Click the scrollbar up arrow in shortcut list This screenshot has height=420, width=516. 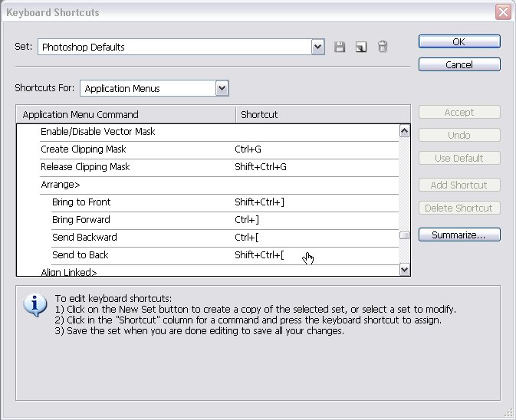click(x=404, y=131)
